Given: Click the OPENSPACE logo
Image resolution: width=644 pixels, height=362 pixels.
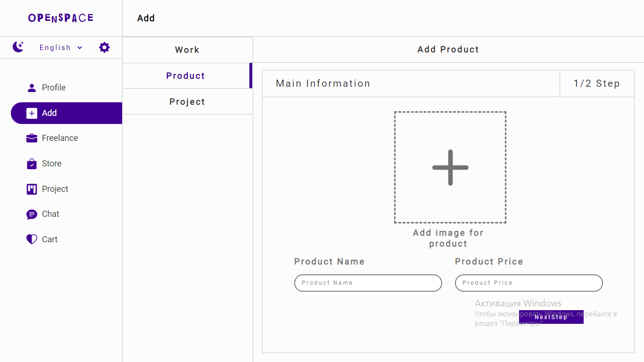Looking at the screenshot, I should [61, 18].
